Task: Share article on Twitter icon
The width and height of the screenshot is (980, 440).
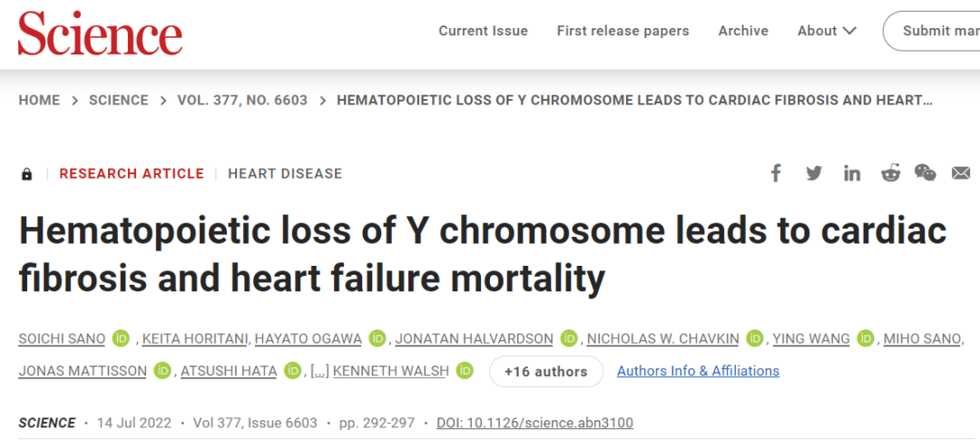Action: point(814,173)
